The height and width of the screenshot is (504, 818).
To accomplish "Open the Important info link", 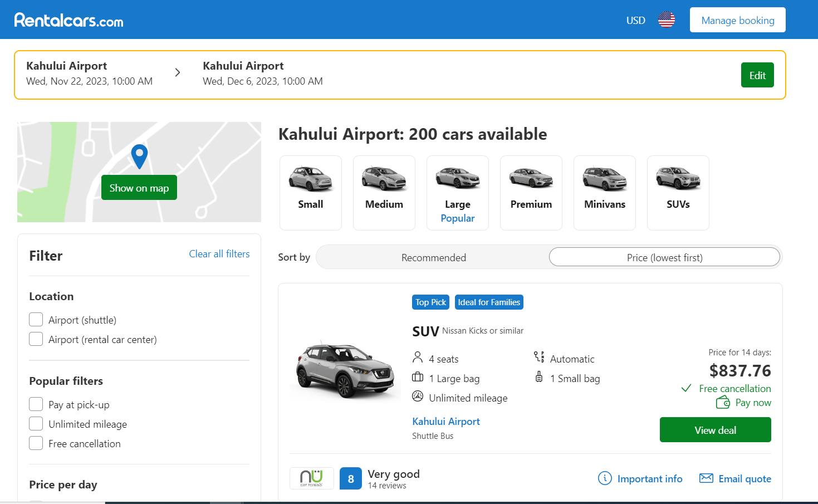I will [x=650, y=479].
